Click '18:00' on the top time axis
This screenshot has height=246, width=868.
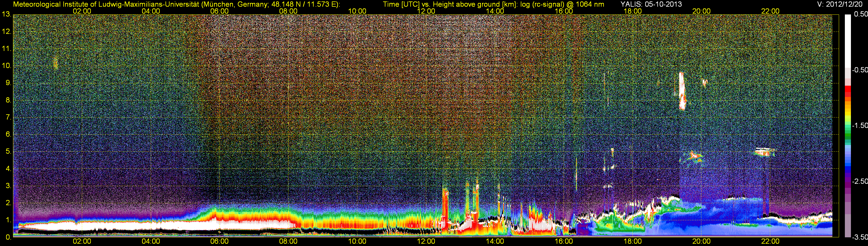coord(632,11)
